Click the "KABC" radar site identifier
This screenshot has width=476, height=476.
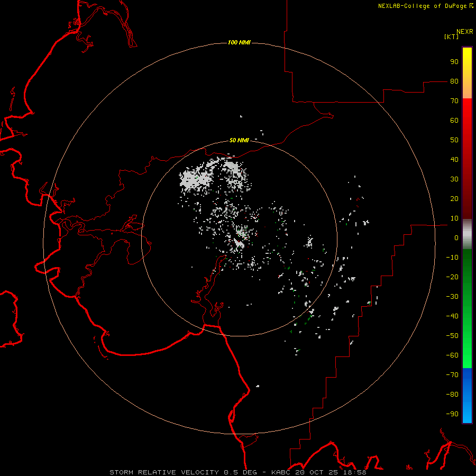[x=281, y=472]
